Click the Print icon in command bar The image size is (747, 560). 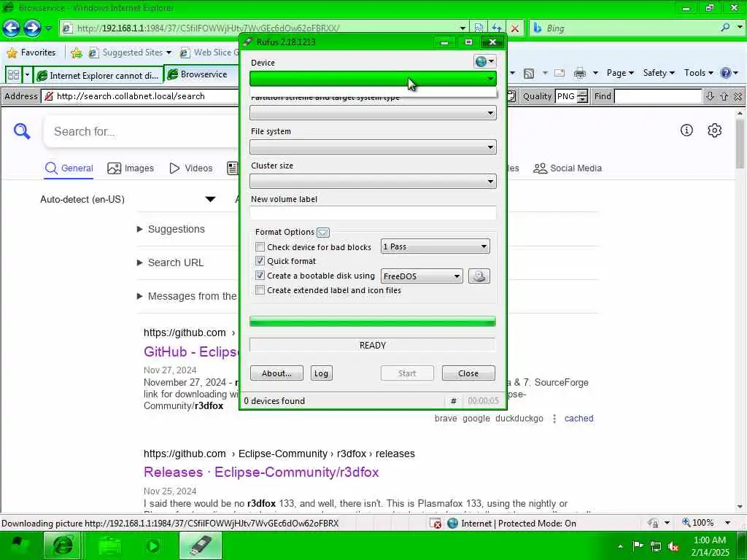pyautogui.click(x=579, y=73)
